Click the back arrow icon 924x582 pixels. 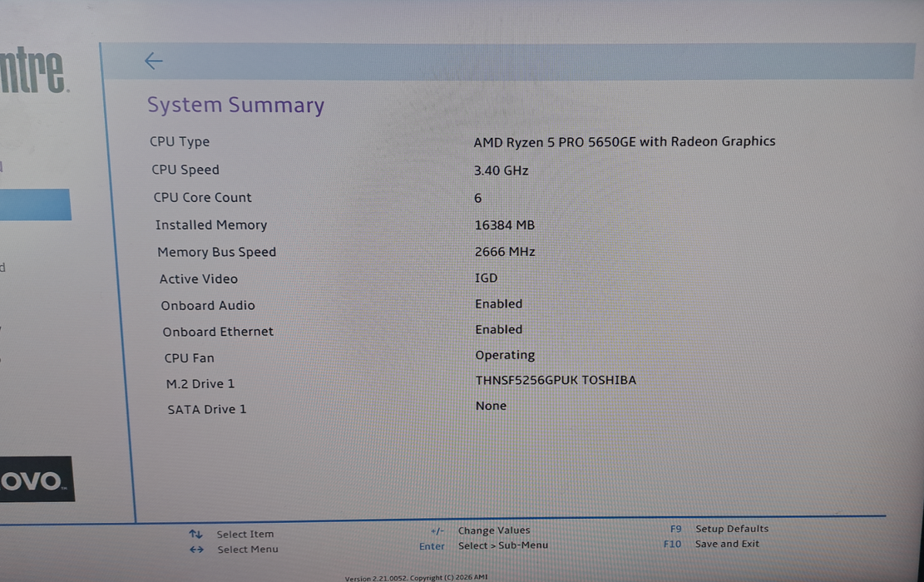point(154,61)
